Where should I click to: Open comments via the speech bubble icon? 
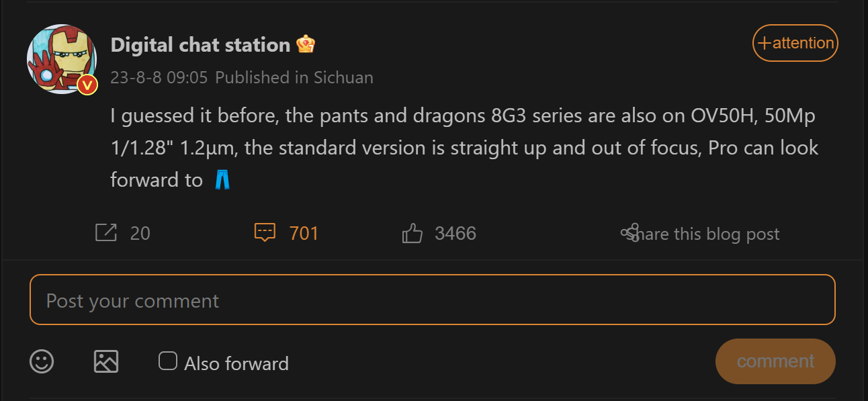pyautogui.click(x=265, y=233)
